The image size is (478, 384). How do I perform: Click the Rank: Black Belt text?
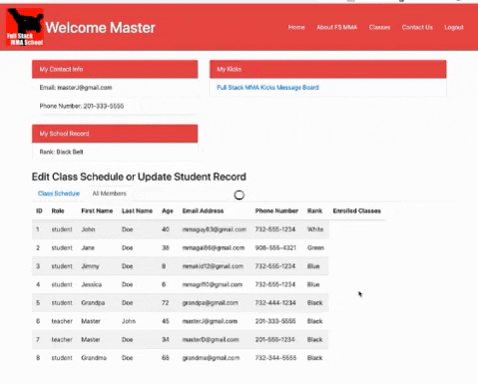tap(61, 152)
